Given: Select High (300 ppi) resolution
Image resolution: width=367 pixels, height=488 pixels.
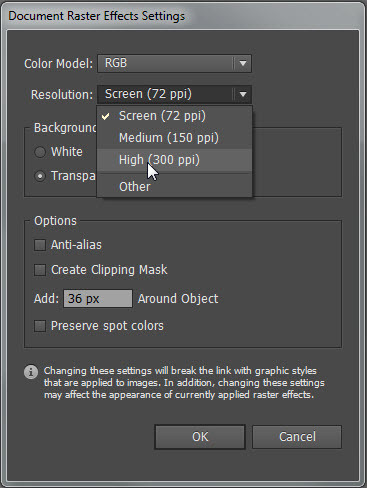Looking at the screenshot, I should point(175,160).
